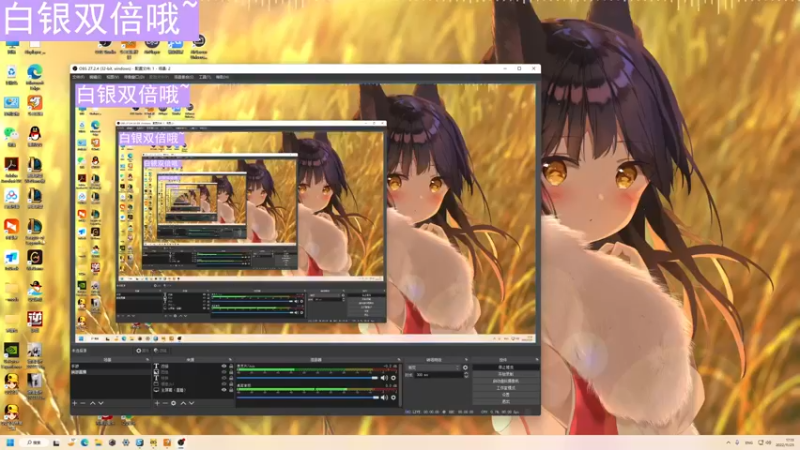Open scene transition properties gear icon
Screen dimensions: 800x450
pyautogui.click(x=465, y=367)
